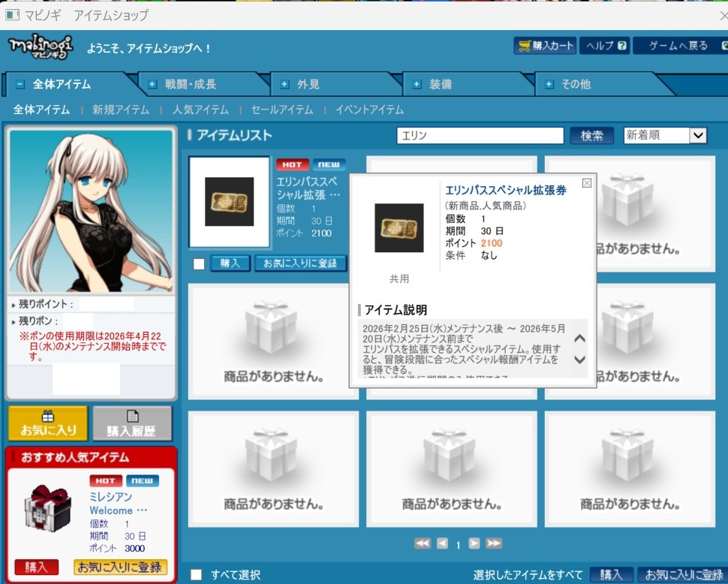The height and width of the screenshot is (584, 728).
Task: Open 購入履歴 purchase history
Action: tap(132, 423)
